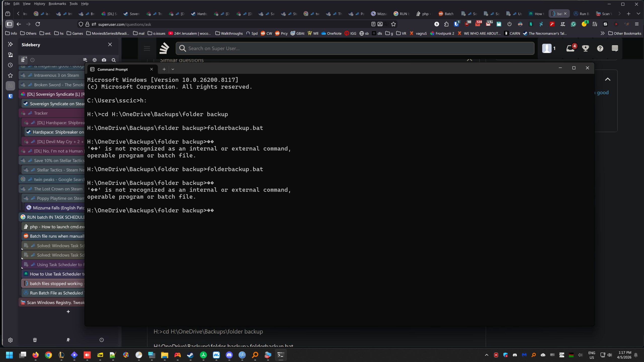This screenshot has width=644, height=362.
Task: List all Firefox tabs dropdown
Action: coord(638,14)
